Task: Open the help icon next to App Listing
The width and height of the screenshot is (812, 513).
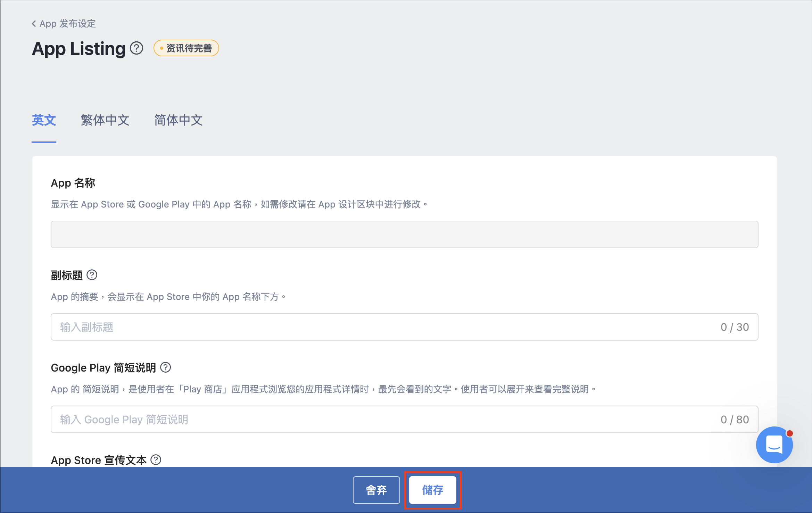Action: pyautogui.click(x=136, y=48)
